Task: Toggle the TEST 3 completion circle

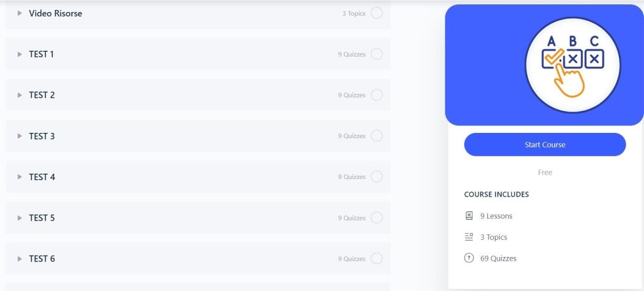Action: pyautogui.click(x=377, y=136)
